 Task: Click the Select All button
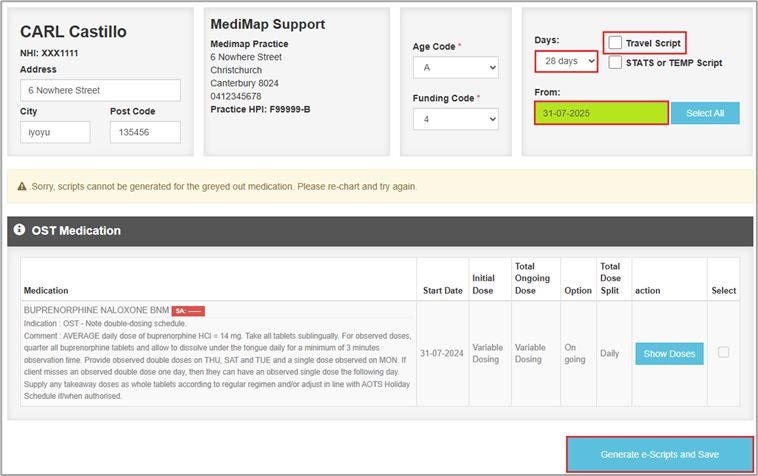(704, 113)
